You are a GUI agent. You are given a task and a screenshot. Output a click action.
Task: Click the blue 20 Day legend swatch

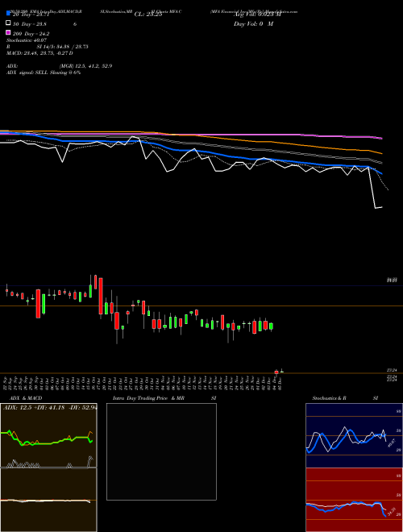pos(8,14)
